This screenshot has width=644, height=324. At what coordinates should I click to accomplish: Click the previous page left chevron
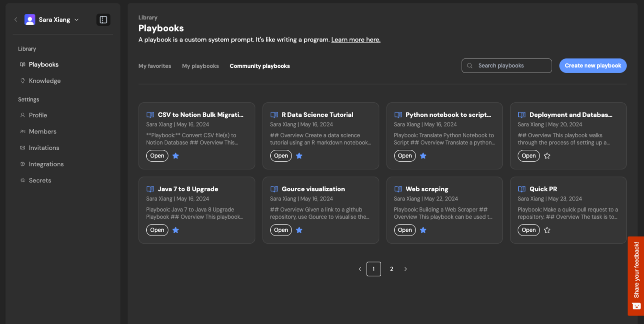tap(360, 269)
